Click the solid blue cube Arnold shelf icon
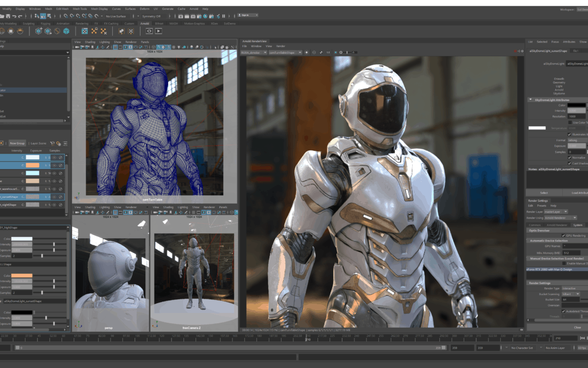The height and width of the screenshot is (368, 588). (66, 31)
